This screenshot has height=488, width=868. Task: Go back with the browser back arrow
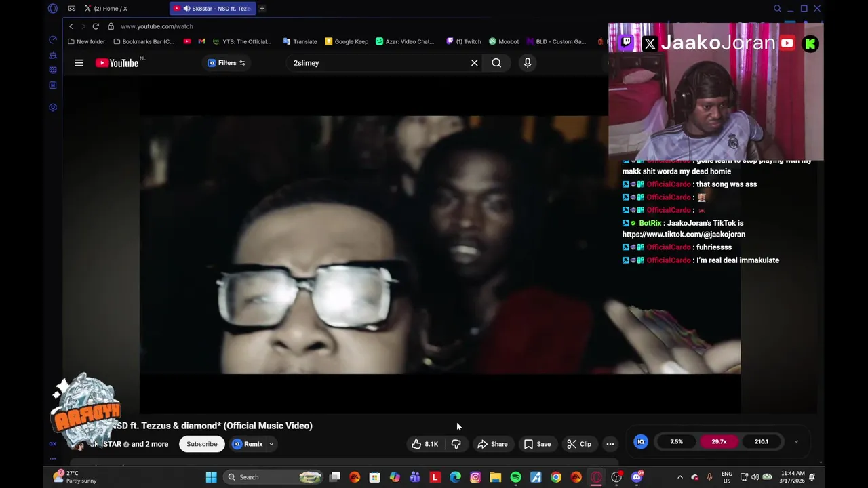(71, 26)
